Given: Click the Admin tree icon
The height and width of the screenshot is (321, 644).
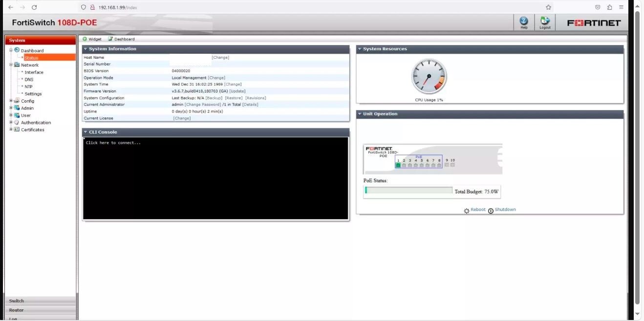Looking at the screenshot, I should 17,108.
